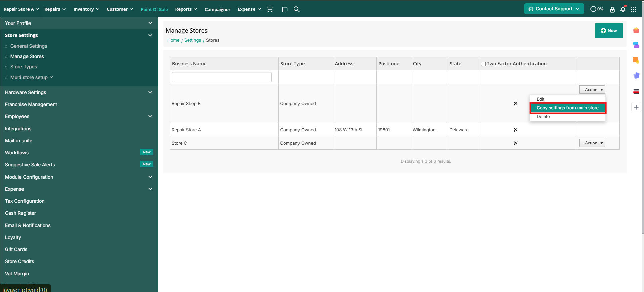Open the 0% progress circle indicator
644x292 pixels.
597,9
